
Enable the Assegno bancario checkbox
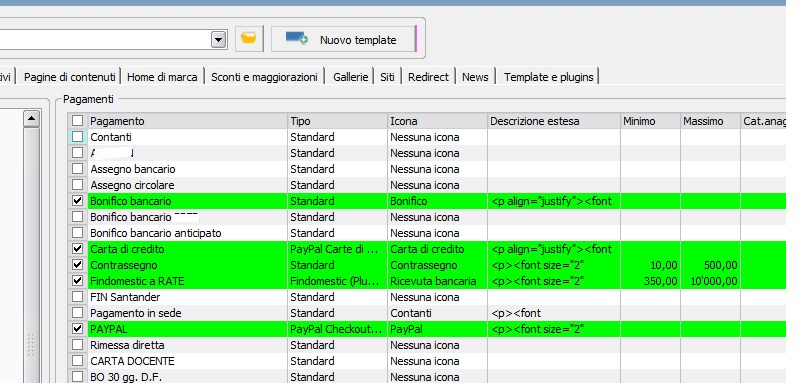click(x=77, y=169)
